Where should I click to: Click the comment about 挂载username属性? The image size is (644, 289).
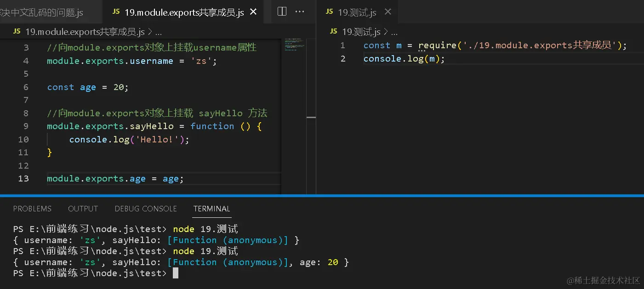152,48
